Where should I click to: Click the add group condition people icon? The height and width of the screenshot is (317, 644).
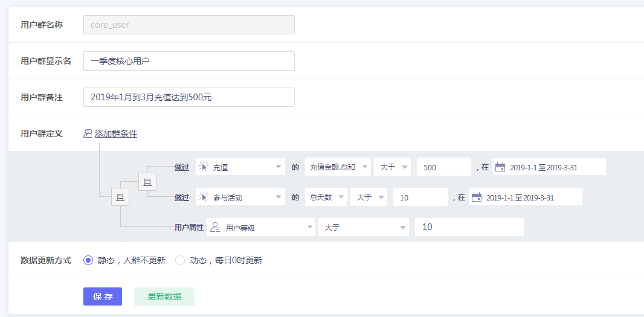tap(88, 133)
